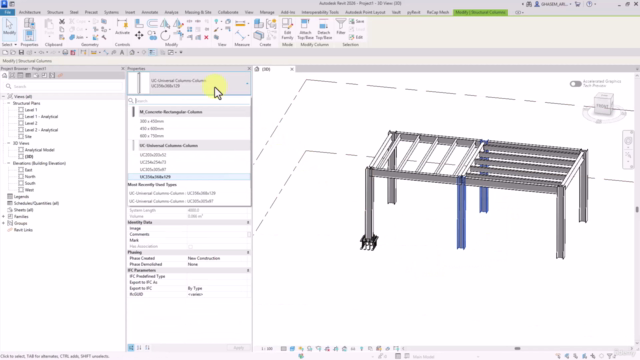Viewport: 640px width, 360px height.
Task: Close the {3D} view tab
Action: coord(292,69)
